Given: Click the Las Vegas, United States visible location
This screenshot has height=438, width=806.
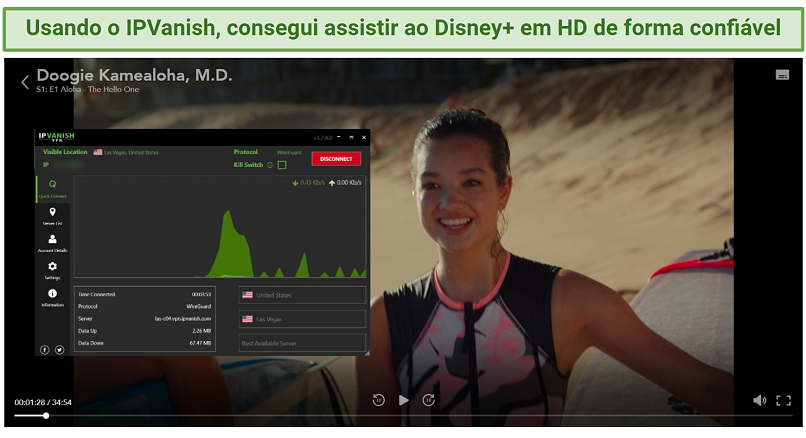Looking at the screenshot, I should click(x=131, y=153).
